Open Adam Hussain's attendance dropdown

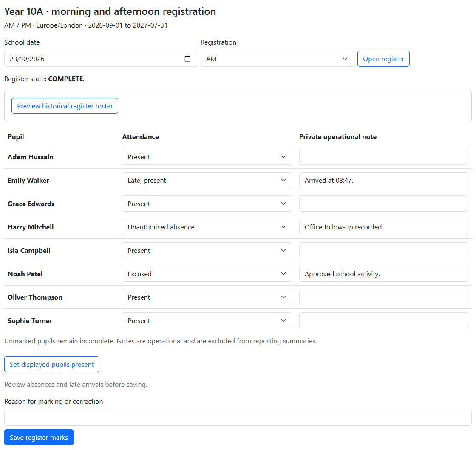pyautogui.click(x=207, y=157)
